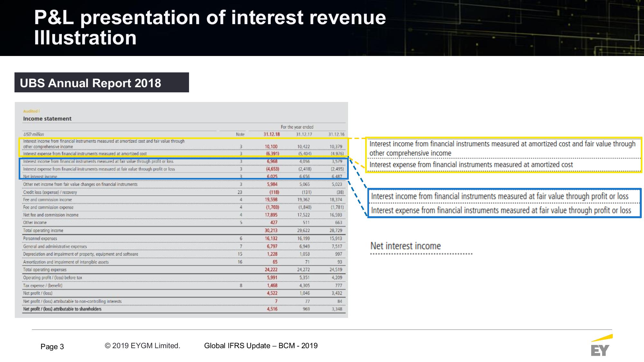Click the 'Tax expense / (benefit)' row label

43,286
